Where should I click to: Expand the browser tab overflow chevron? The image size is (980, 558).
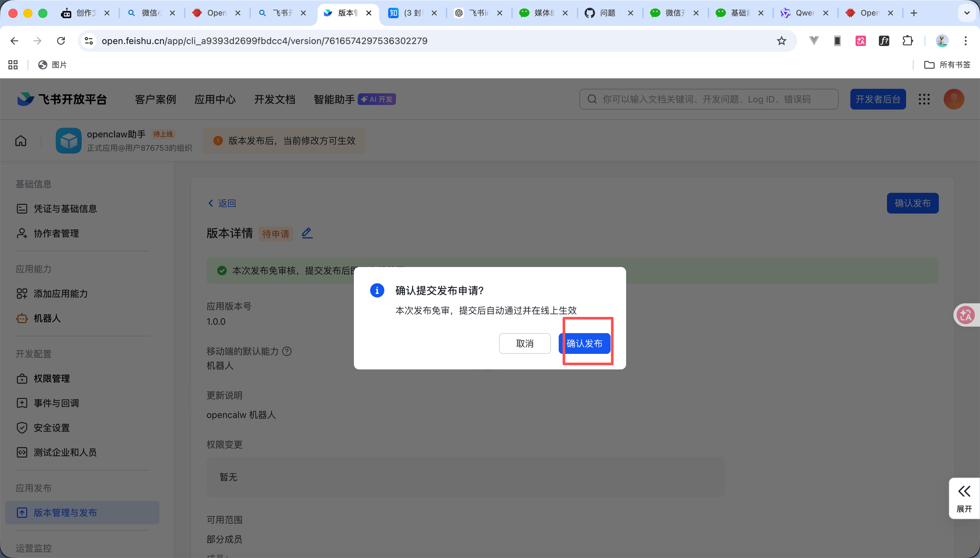point(967,13)
